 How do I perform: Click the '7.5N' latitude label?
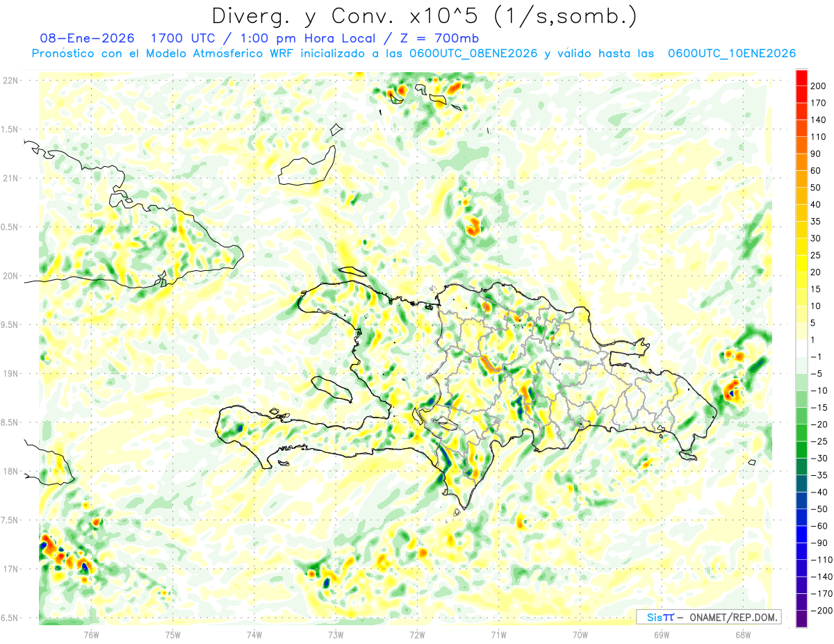[10, 520]
